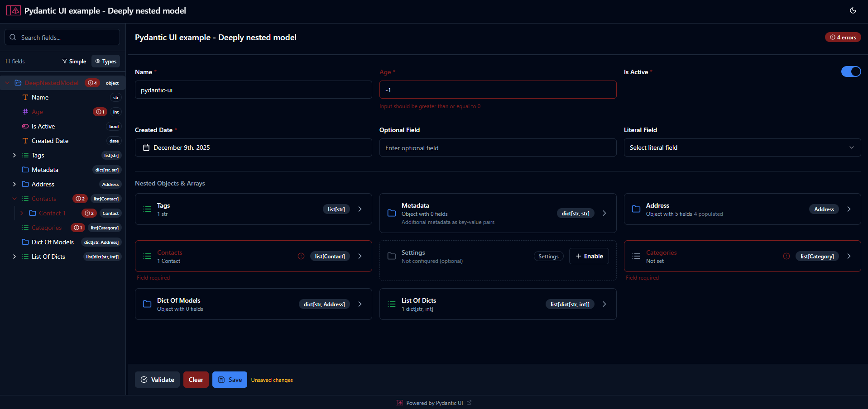Toggle the Simple filter in sidebar
Viewport: 868px width, 409px height.
click(x=74, y=62)
